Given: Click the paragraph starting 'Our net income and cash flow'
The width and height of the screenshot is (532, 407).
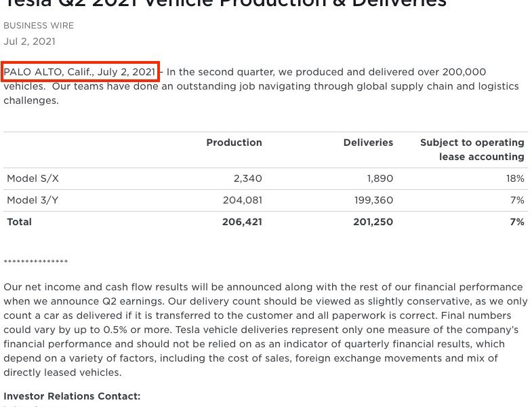Looking at the screenshot, I should (266, 330).
